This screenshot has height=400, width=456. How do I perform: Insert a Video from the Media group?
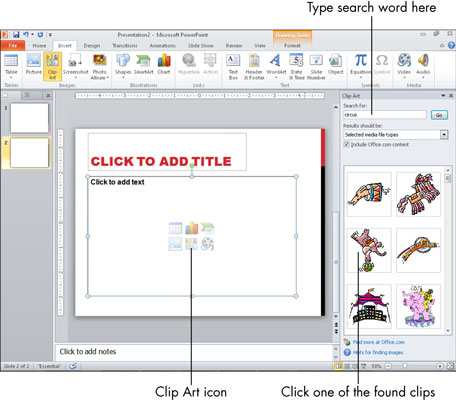tap(404, 66)
